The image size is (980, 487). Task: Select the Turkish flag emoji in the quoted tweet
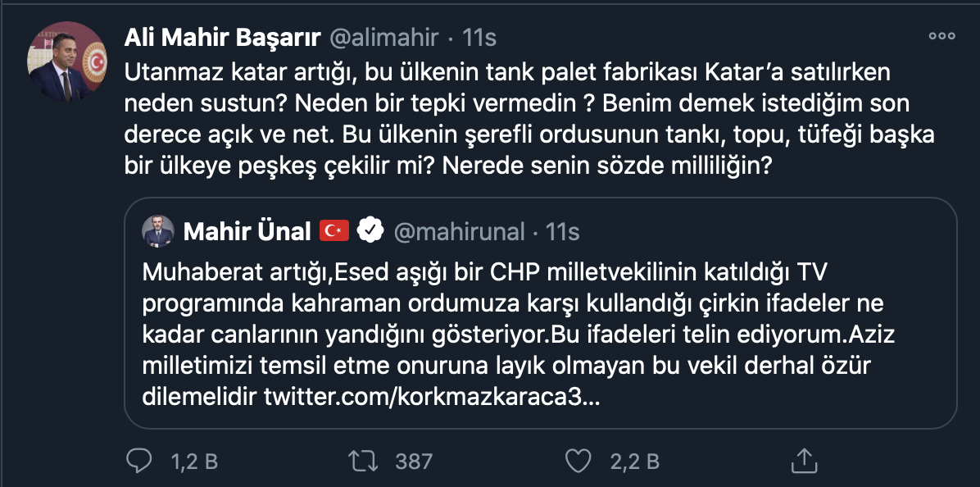(334, 231)
